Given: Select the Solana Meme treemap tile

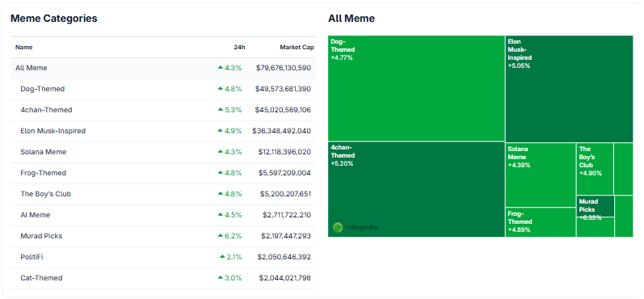Looking at the screenshot, I should [541, 175].
